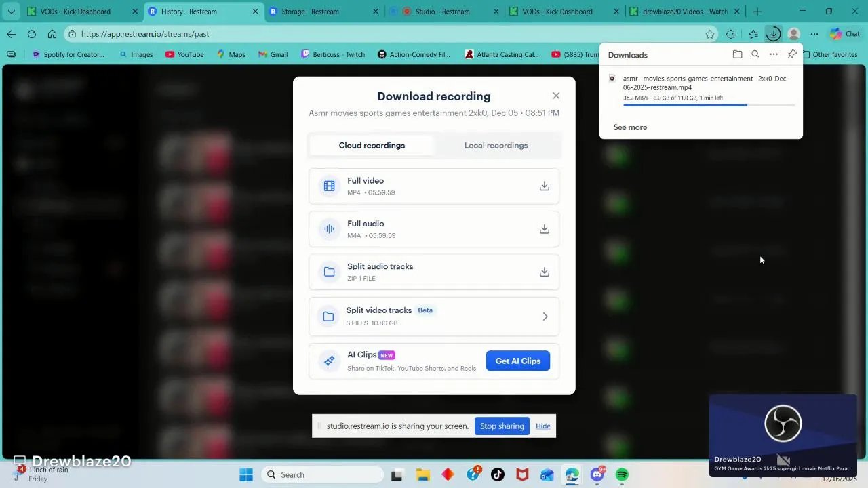Screen dimensions: 868x488
Task: Click the Split video tracks folder icon
Action: coord(328,317)
